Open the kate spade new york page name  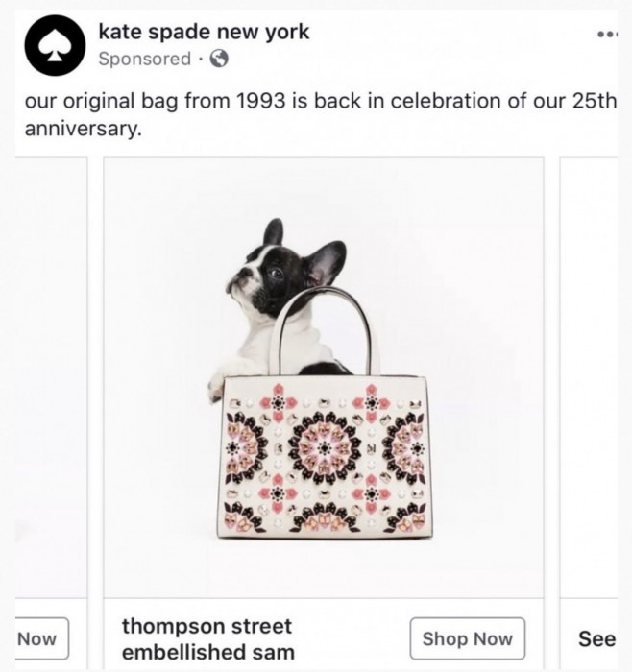[x=204, y=31]
